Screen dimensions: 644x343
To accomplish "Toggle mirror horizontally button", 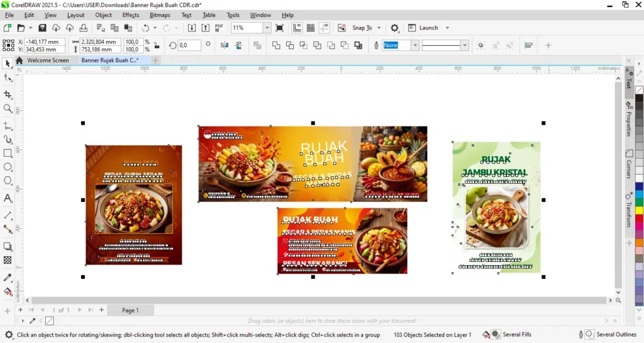I will click(x=225, y=45).
